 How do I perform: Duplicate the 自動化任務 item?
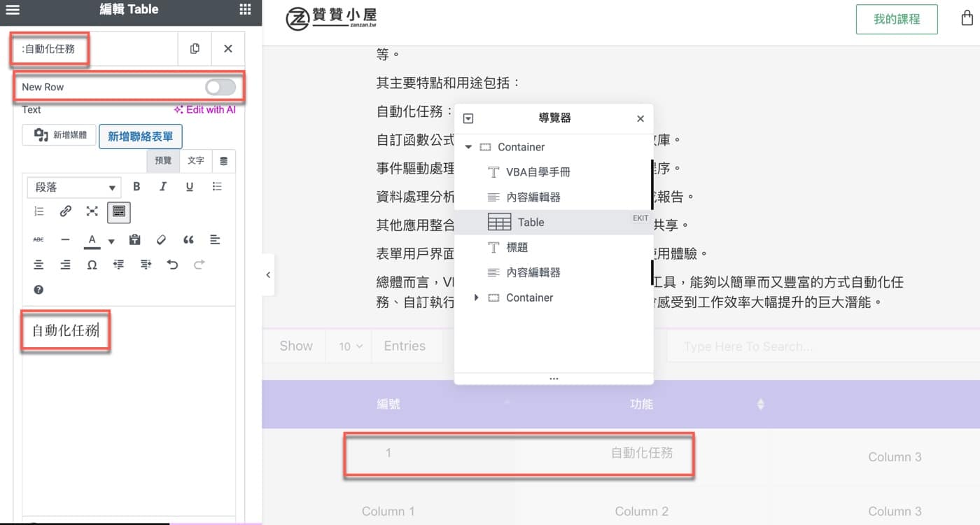point(195,48)
